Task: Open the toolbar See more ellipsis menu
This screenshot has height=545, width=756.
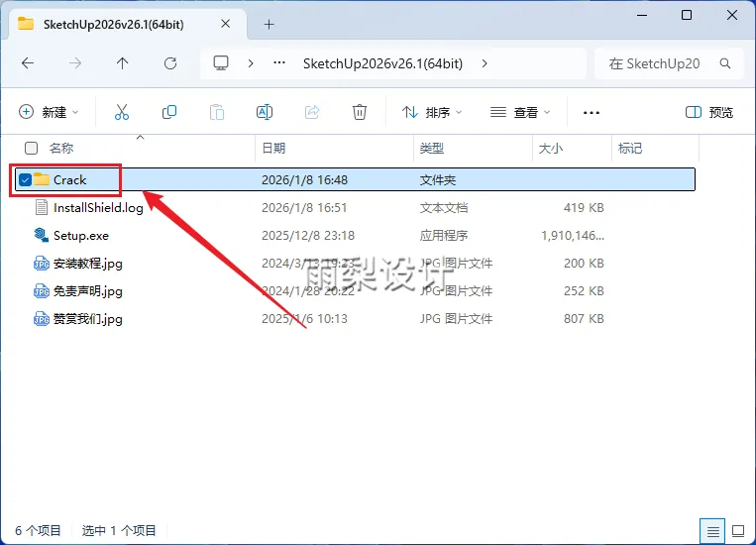Action: (592, 113)
